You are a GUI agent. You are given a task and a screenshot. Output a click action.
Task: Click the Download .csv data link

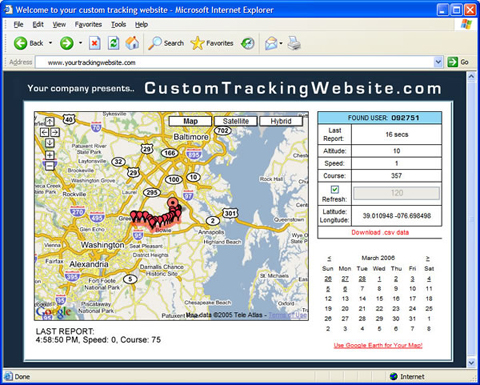coord(380,232)
